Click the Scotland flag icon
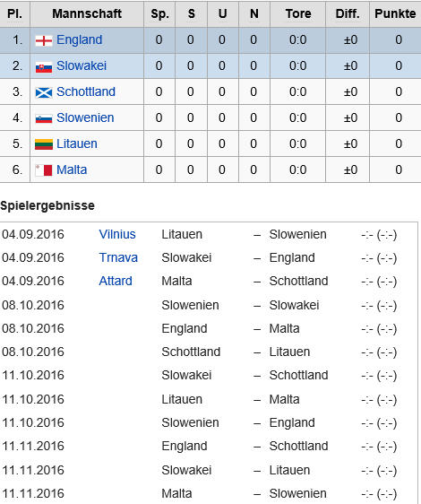Viewport: 421px width, 504px height. click(x=44, y=93)
